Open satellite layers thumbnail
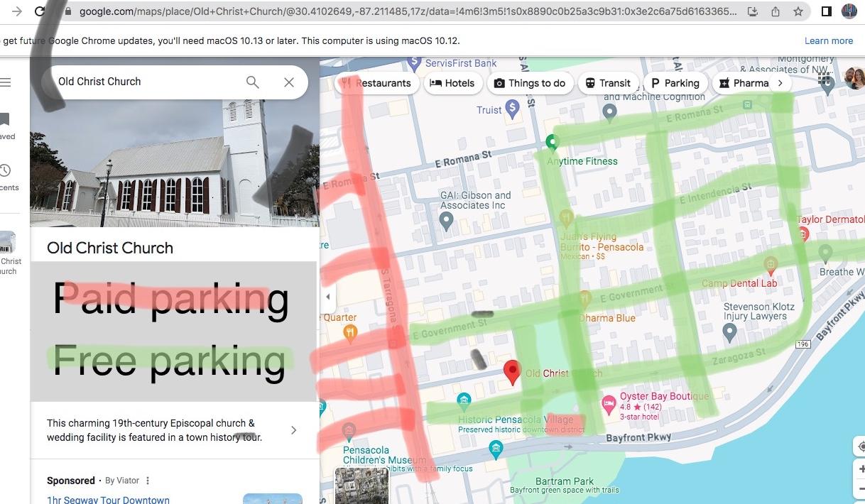The image size is (865, 504). [361, 486]
